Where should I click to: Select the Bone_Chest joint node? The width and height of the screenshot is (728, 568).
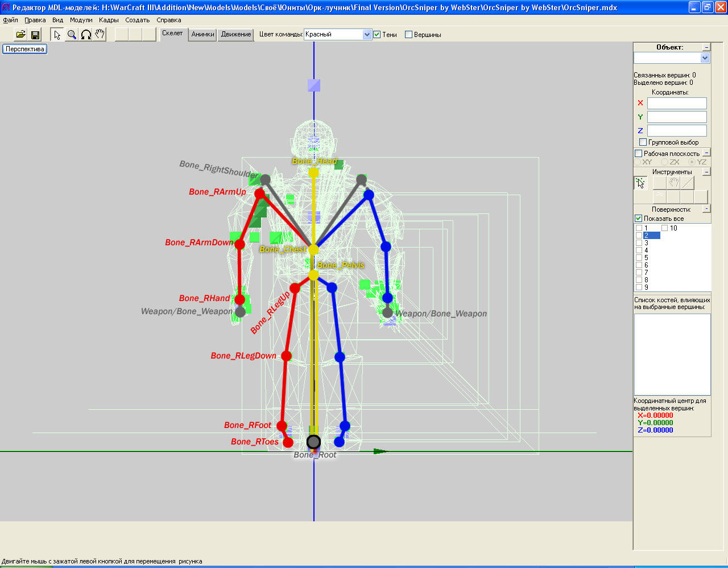313,249
